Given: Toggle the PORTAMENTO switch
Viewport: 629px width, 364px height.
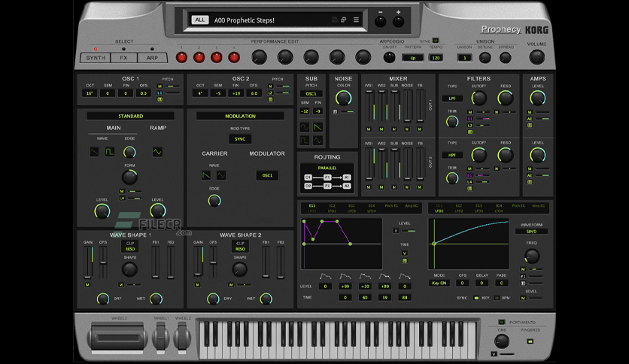Looking at the screenshot, I should coord(501,322).
